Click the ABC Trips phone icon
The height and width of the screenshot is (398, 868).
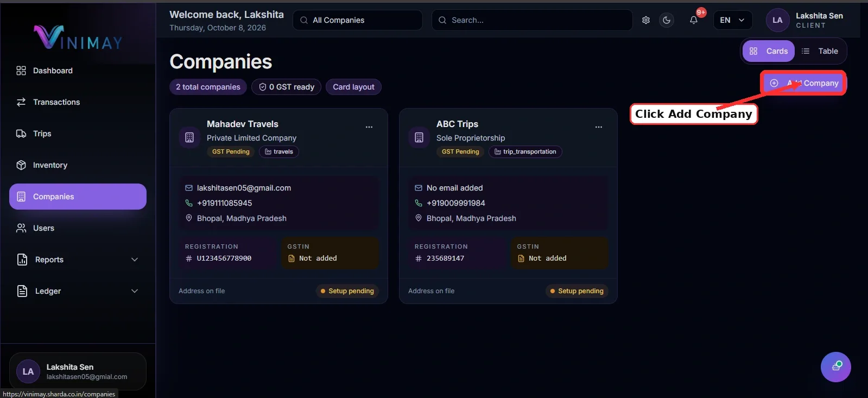point(419,203)
